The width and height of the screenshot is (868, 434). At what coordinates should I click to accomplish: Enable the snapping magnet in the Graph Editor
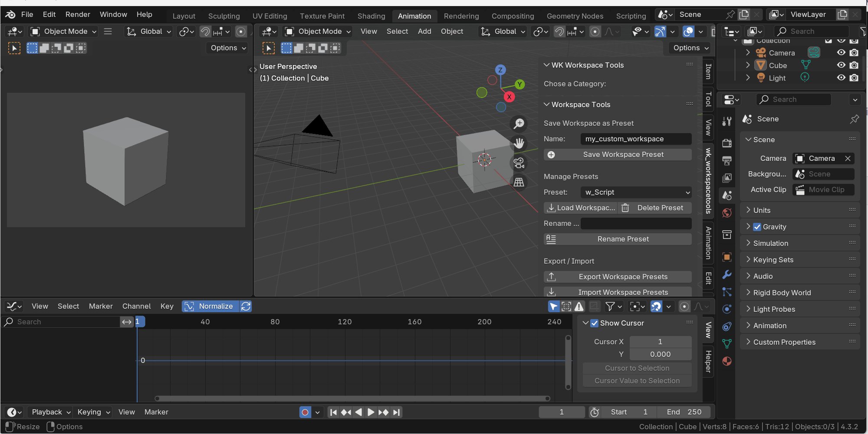(x=657, y=306)
